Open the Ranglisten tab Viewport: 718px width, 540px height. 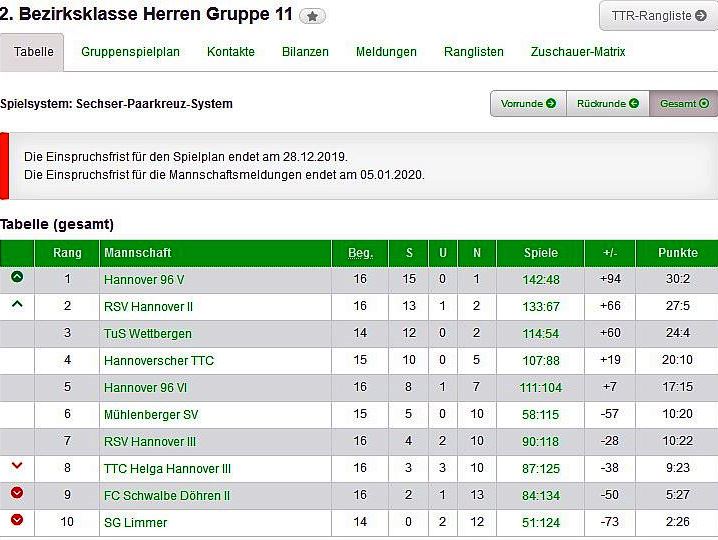(x=474, y=52)
